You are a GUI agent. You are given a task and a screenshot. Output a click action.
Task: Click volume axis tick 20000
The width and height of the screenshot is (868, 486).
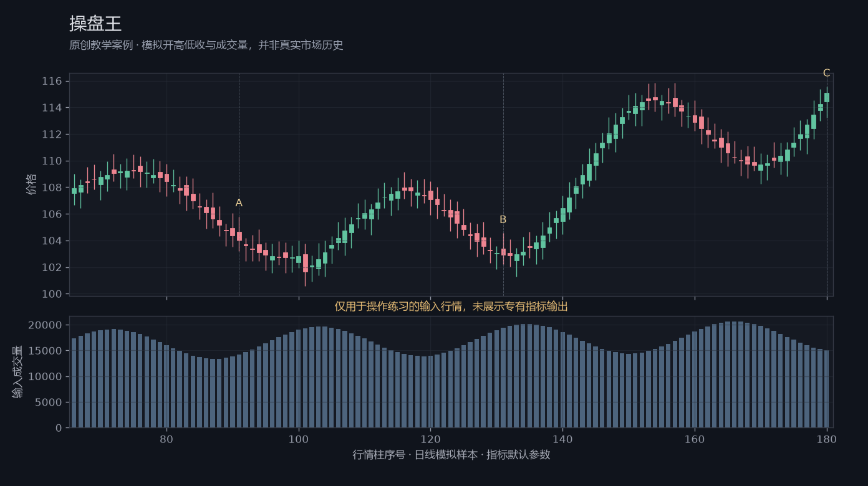click(x=46, y=325)
